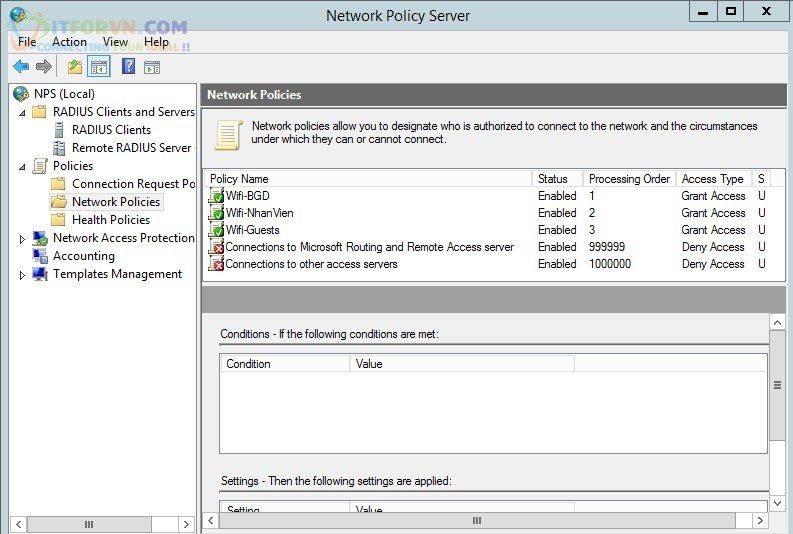Toggle the Show/Hide Console Tree toolbar icon
793x534 pixels.
[x=99, y=67]
